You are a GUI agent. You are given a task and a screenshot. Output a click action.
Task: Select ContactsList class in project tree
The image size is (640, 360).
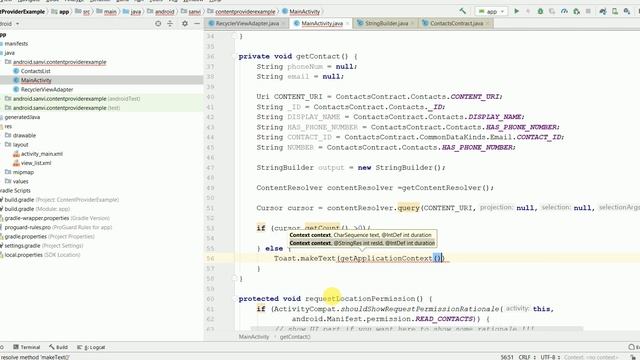pyautogui.click(x=36, y=71)
